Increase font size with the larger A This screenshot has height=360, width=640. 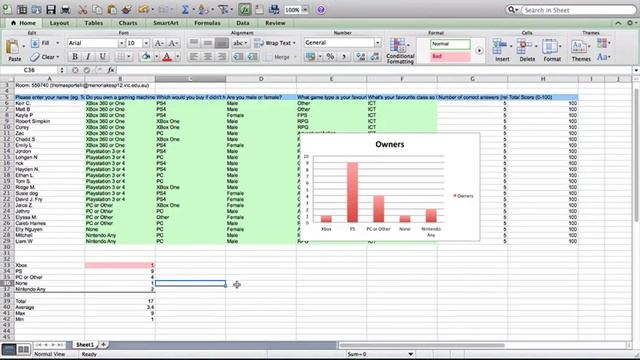tap(159, 43)
